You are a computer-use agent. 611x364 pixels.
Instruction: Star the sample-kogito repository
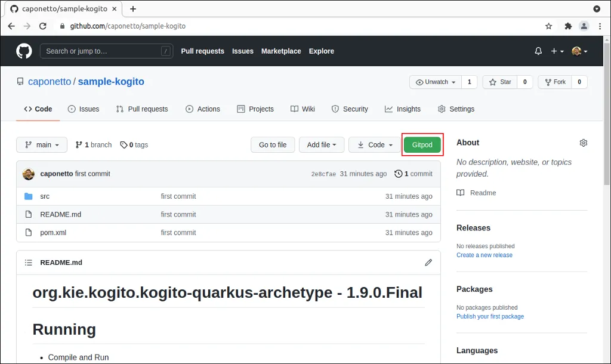[500, 82]
